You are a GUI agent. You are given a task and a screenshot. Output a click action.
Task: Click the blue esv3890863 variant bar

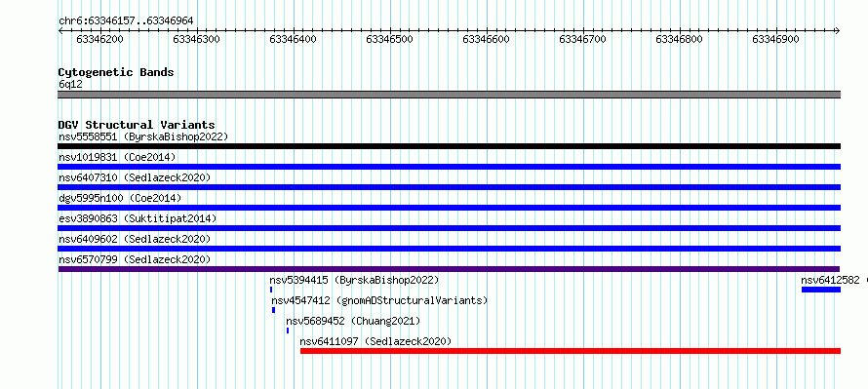449,228
